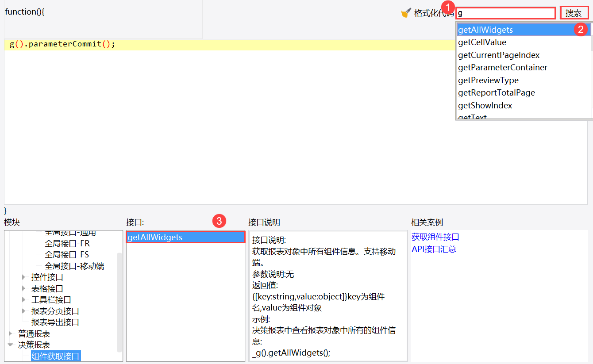Choose getPreviewType from suggestions

(523, 80)
